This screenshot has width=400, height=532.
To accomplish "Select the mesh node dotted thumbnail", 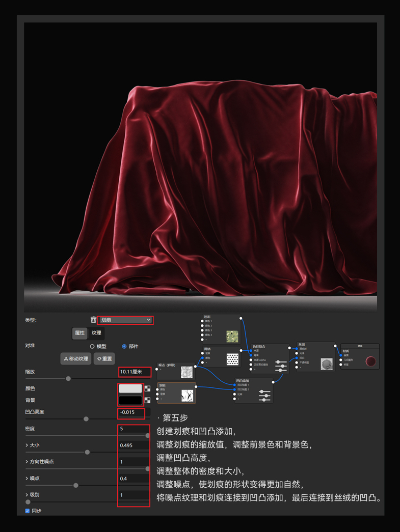I will [232, 358].
